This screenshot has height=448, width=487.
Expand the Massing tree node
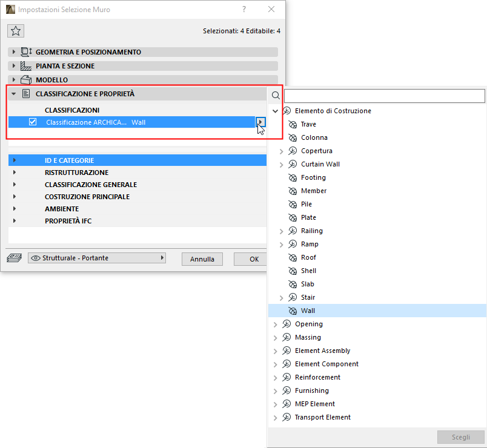click(275, 338)
